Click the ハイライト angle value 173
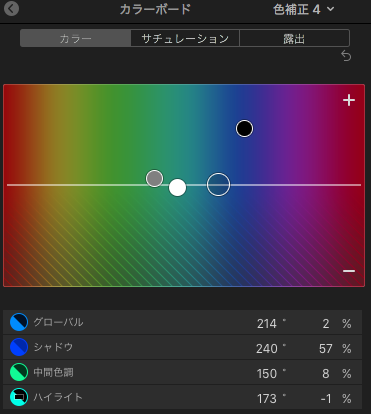371x414 pixels. (x=267, y=399)
